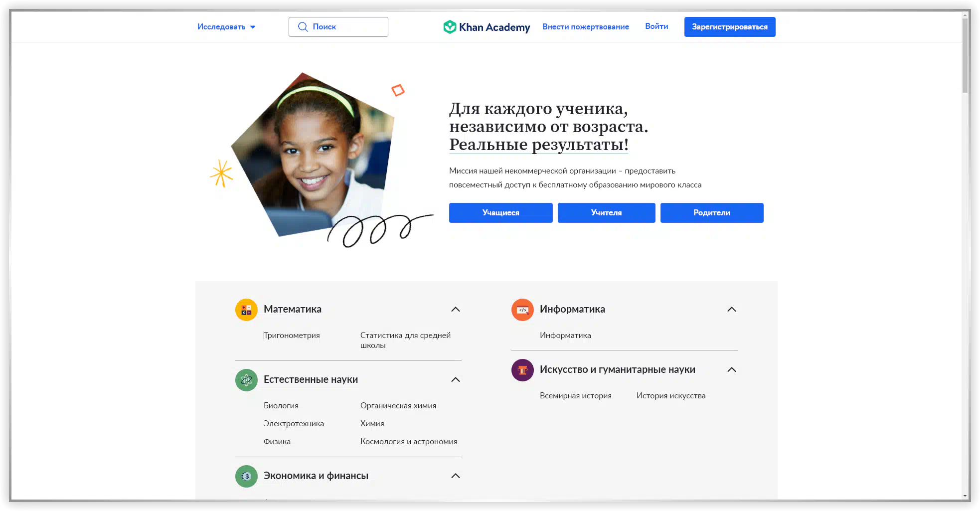
Task: Open Космология и астрономия link
Action: point(409,442)
